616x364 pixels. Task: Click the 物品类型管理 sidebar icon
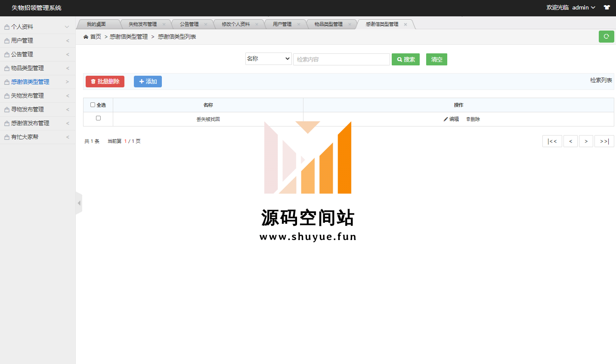tap(7, 68)
